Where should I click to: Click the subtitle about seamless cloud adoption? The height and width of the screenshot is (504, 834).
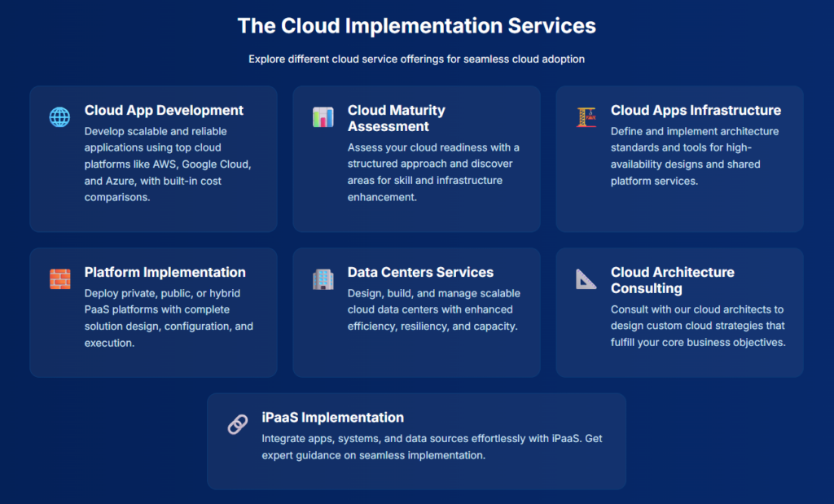click(x=416, y=59)
